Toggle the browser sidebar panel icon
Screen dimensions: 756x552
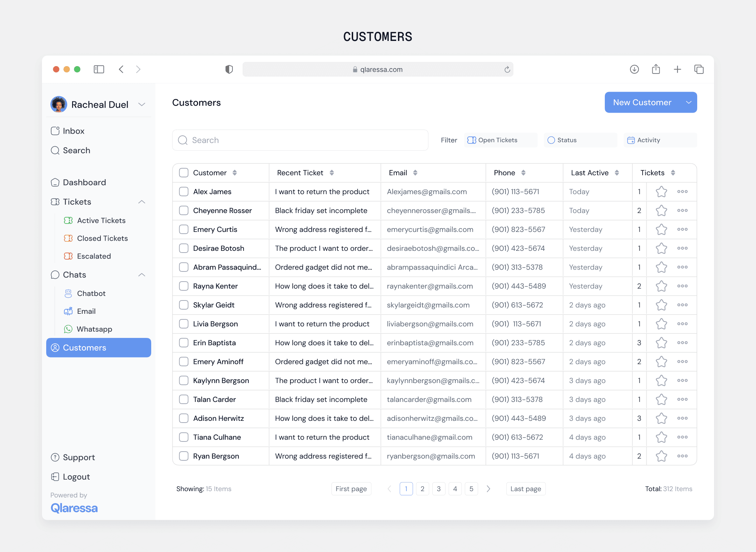tap(99, 69)
